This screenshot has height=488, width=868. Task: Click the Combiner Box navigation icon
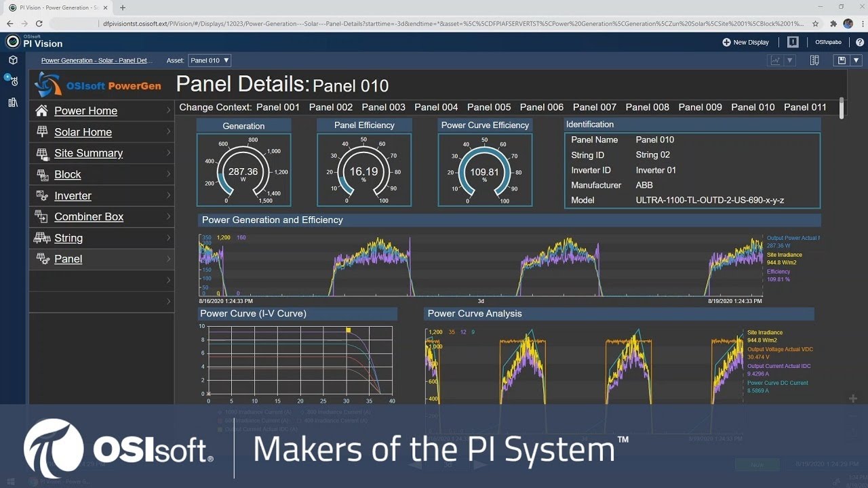point(42,217)
